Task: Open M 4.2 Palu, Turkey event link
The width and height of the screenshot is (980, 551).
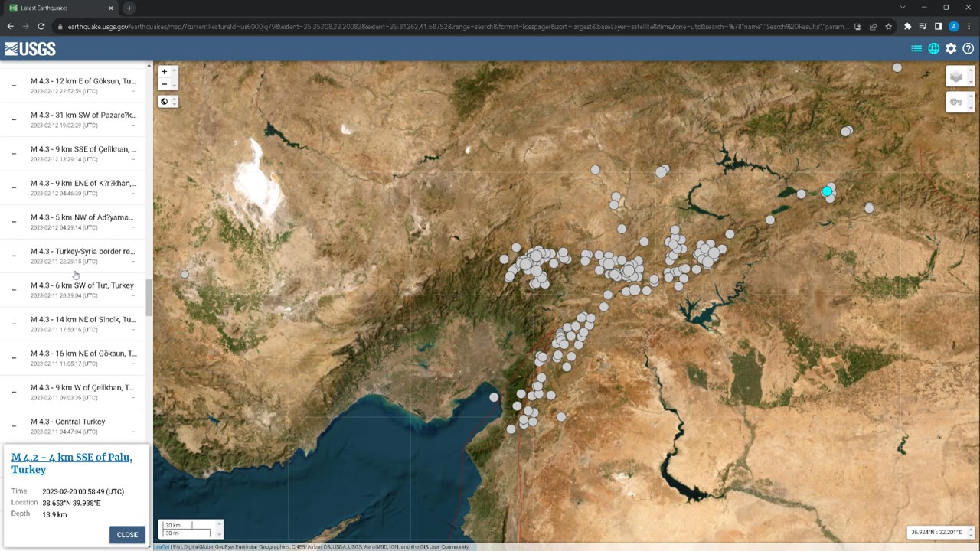Action: coord(71,463)
